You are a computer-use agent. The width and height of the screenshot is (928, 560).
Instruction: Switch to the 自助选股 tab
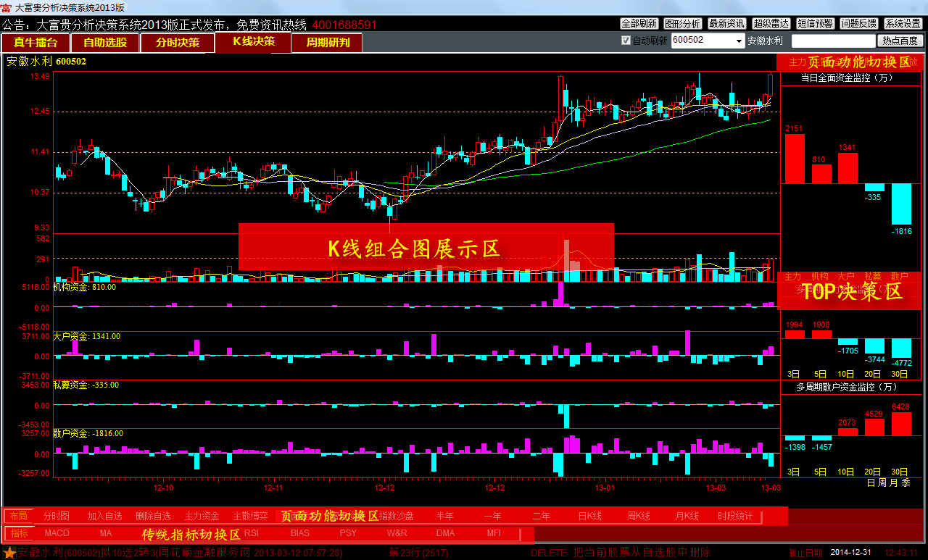[x=105, y=43]
